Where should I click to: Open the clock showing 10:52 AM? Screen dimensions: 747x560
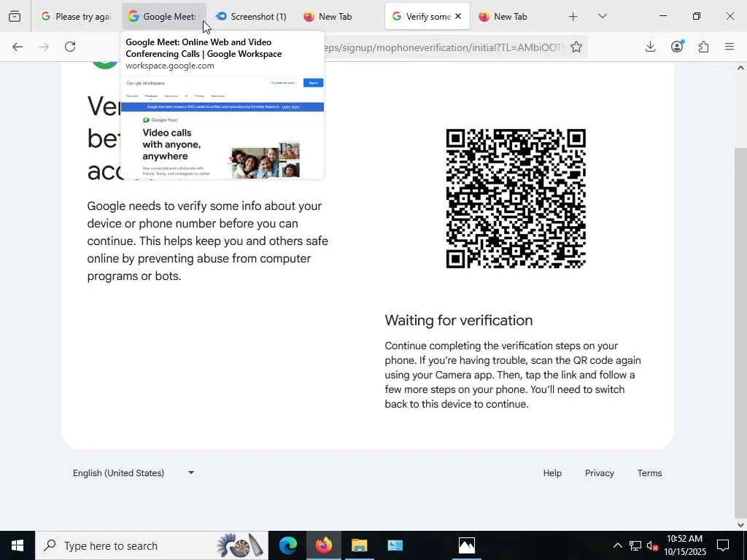684,545
